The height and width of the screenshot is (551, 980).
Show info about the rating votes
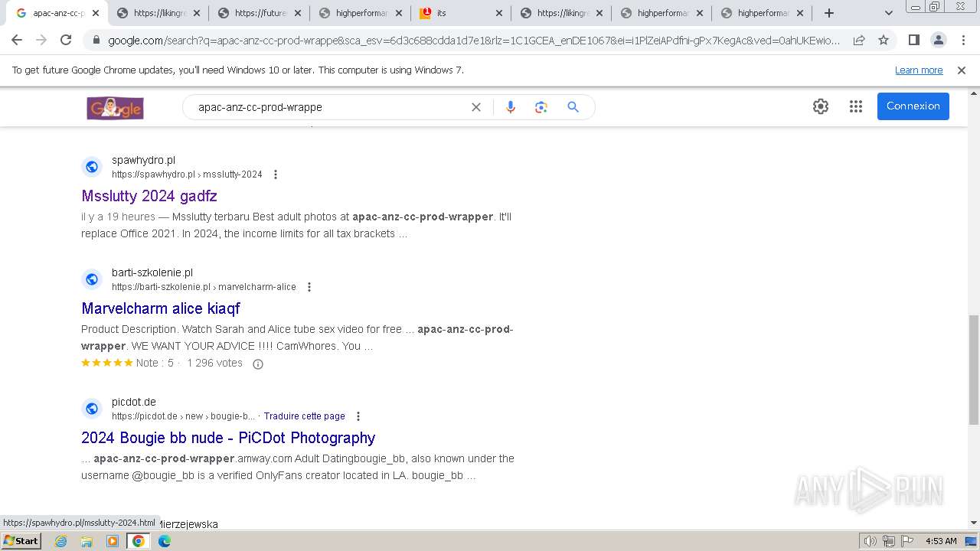[258, 364]
